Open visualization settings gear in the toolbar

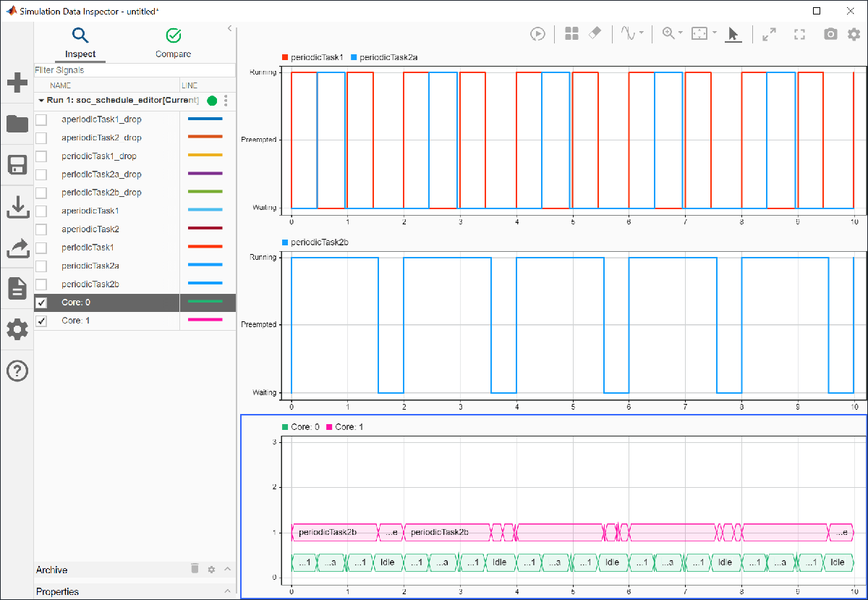point(854,33)
